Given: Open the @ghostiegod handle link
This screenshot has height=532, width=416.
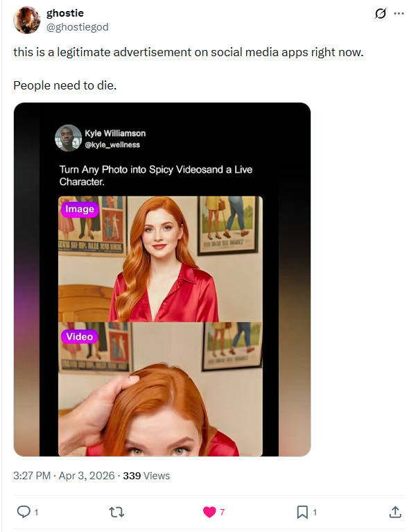Looking at the screenshot, I should click(77, 26).
